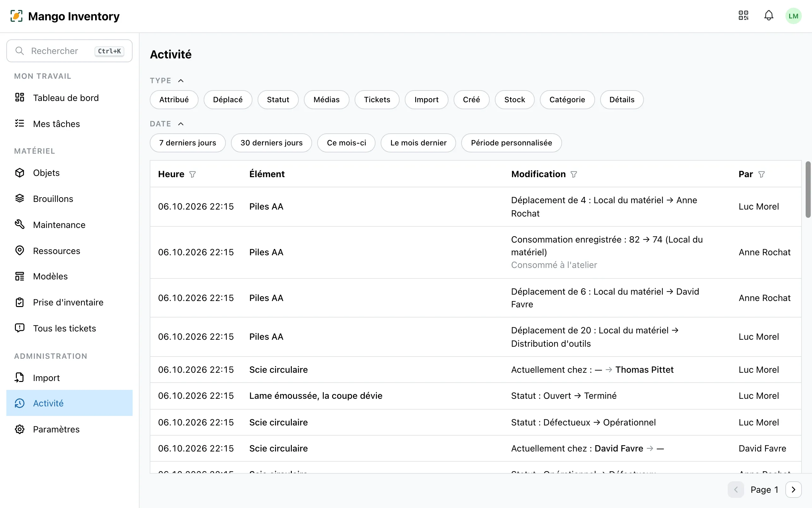
Task: Focus the Rechercher search field
Action: pyautogui.click(x=69, y=51)
